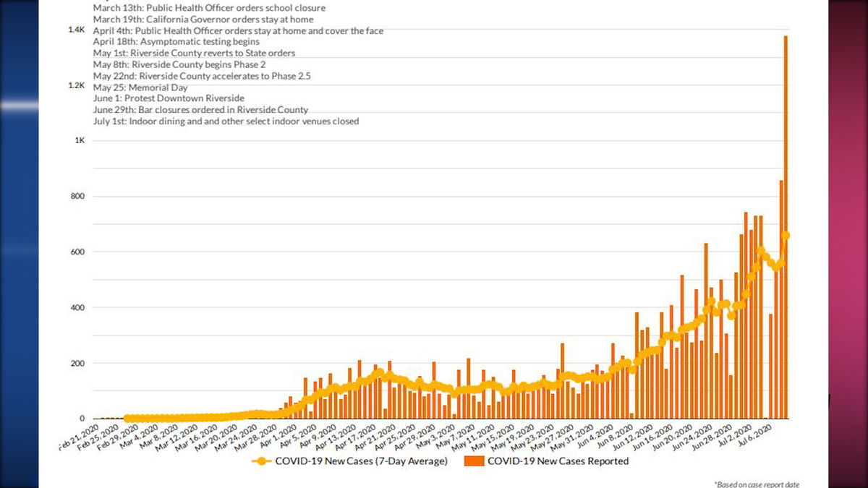Toggle the COVID-19 New Cases Reported legend label
This screenshot has width=868, height=488.
558,461
